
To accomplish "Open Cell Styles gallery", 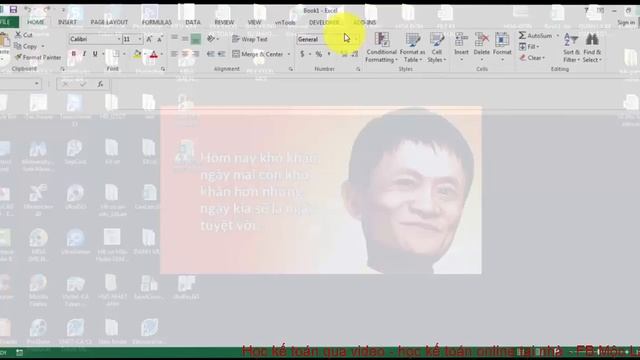I will click(x=437, y=47).
